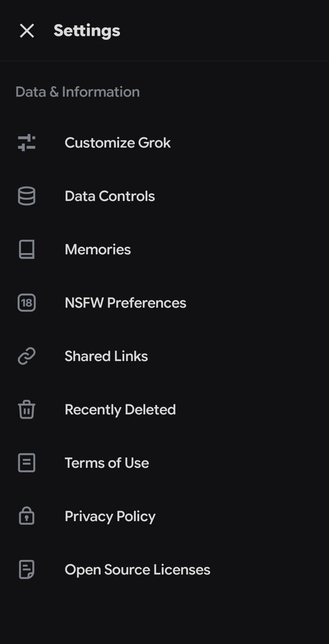Open Recently Deleted conversations

(x=120, y=410)
